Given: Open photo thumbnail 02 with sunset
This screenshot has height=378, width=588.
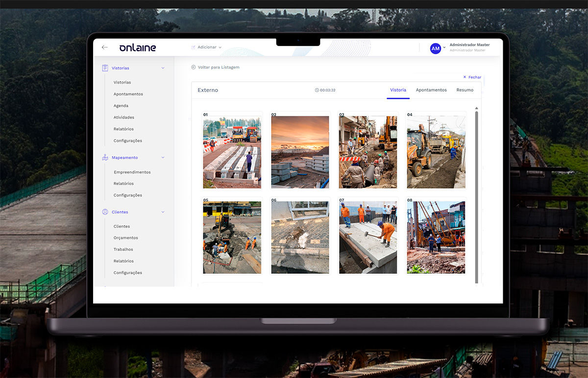Looking at the screenshot, I should pos(300,152).
